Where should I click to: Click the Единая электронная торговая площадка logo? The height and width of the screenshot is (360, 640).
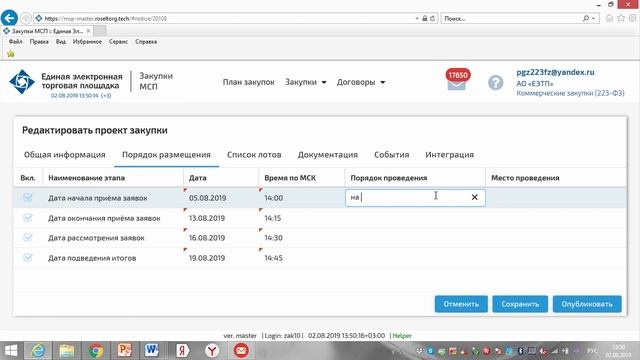tap(22, 82)
